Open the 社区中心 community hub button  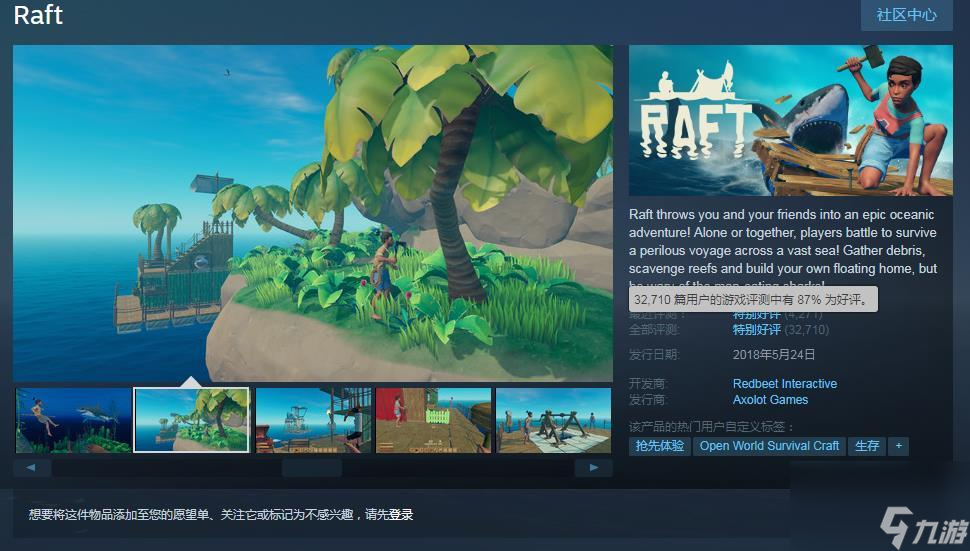pyautogui.click(x=906, y=15)
